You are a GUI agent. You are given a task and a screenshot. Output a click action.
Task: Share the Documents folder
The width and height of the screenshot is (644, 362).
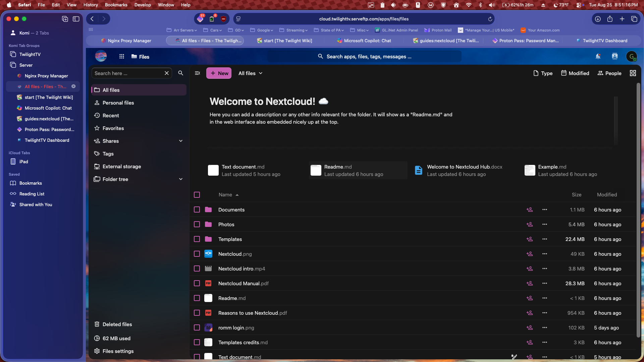[x=530, y=210]
